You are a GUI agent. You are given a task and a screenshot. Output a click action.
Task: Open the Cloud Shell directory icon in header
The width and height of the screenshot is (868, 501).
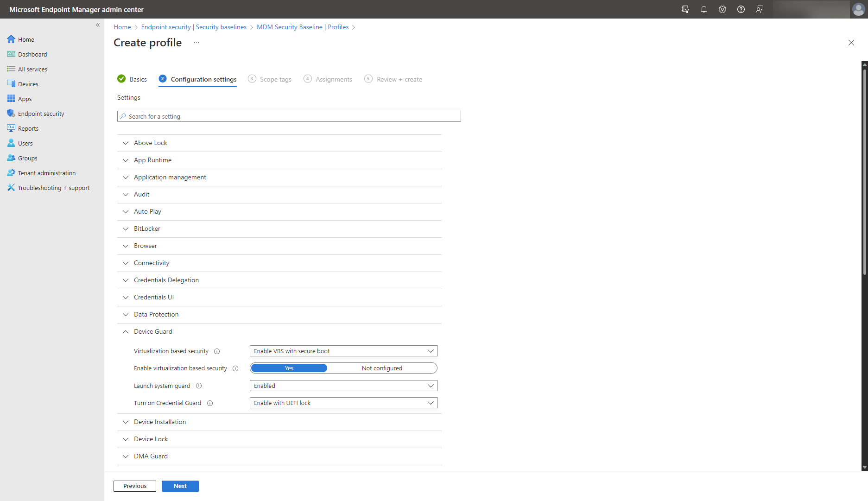coord(685,9)
